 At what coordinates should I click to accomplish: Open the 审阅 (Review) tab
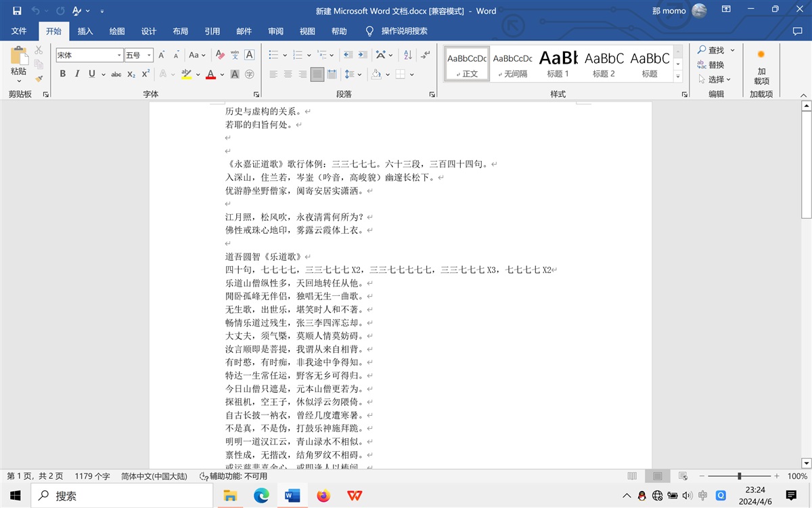pos(275,31)
